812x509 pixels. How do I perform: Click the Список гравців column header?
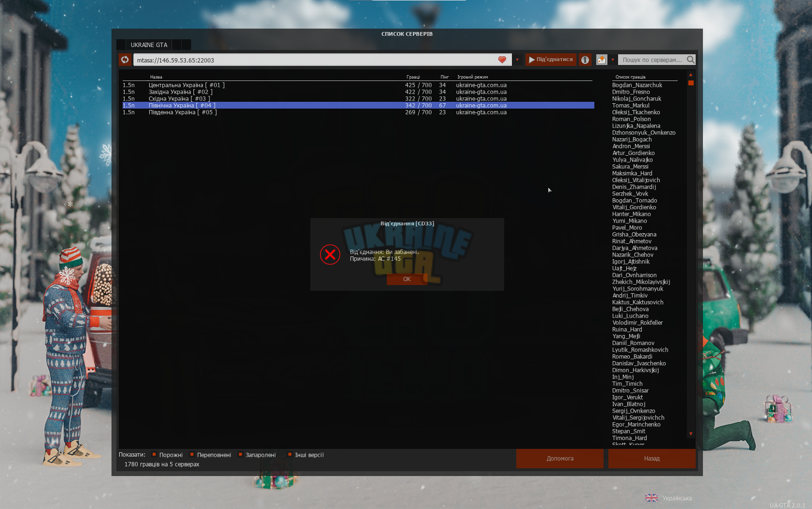630,77
